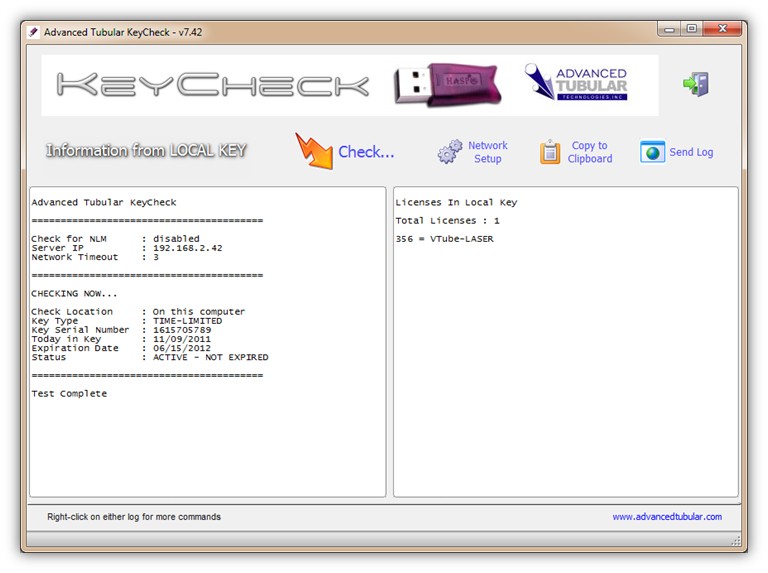Select the '356 = VTube-LASER' license entry
This screenshot has width=768, height=573.
(445, 239)
